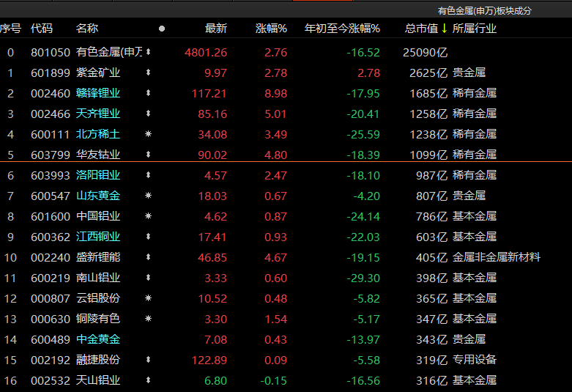This screenshot has width=572, height=392.
Task: Click the star marker next to 北方稀土
Action: [x=148, y=134]
